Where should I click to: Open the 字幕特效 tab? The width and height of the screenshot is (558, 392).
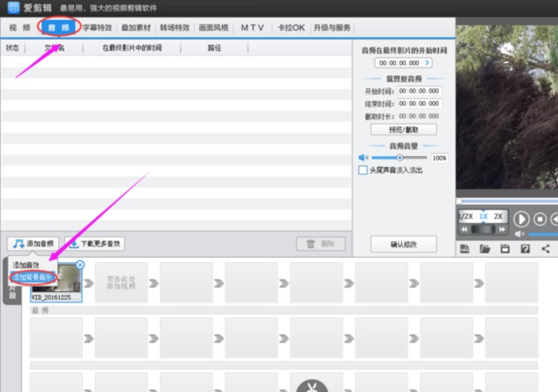[x=97, y=27]
